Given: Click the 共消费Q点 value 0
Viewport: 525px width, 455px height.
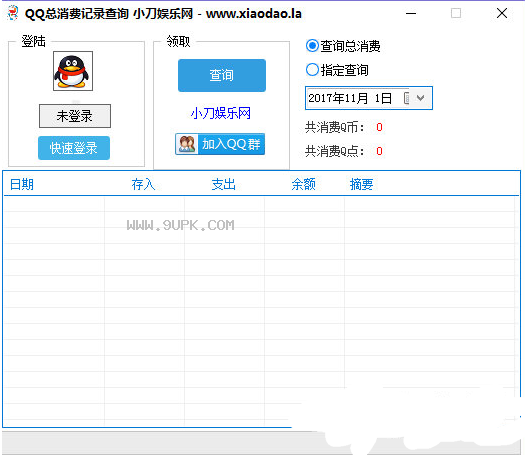Looking at the screenshot, I should 379,151.
